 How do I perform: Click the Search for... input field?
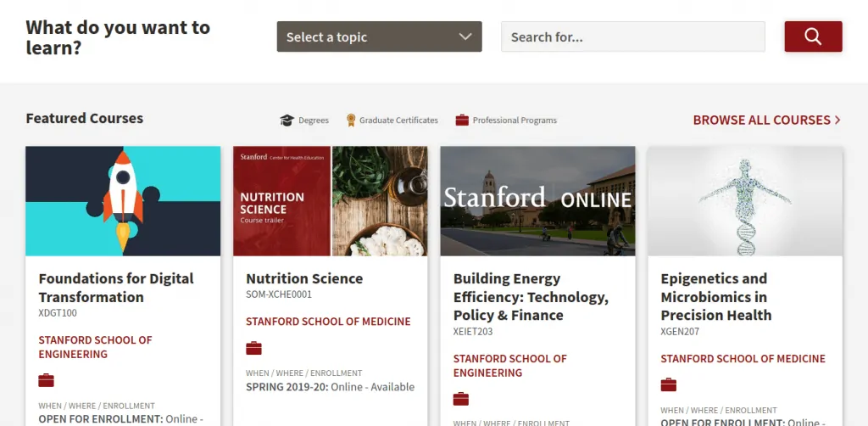pyautogui.click(x=632, y=36)
